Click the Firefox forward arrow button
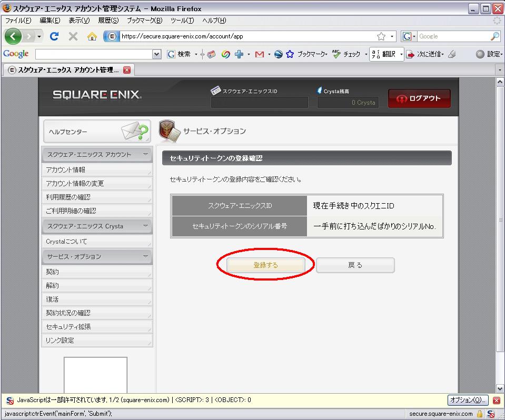The image size is (505, 420). tap(29, 36)
